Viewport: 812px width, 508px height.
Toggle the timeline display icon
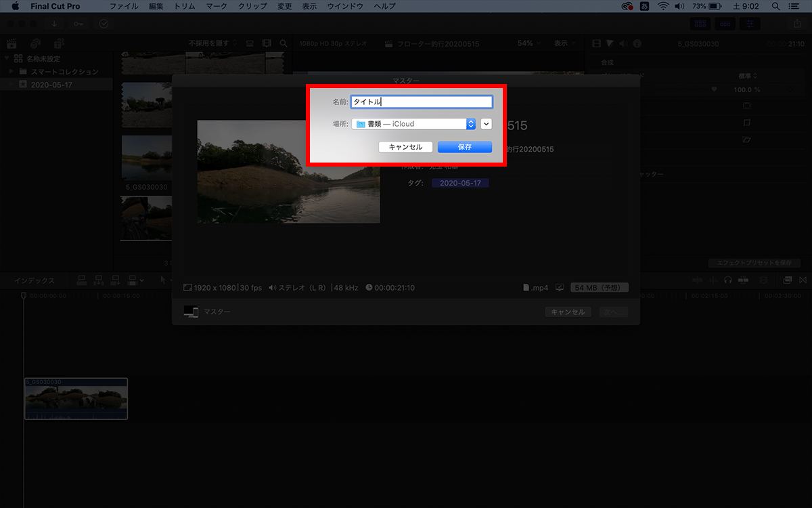725,24
